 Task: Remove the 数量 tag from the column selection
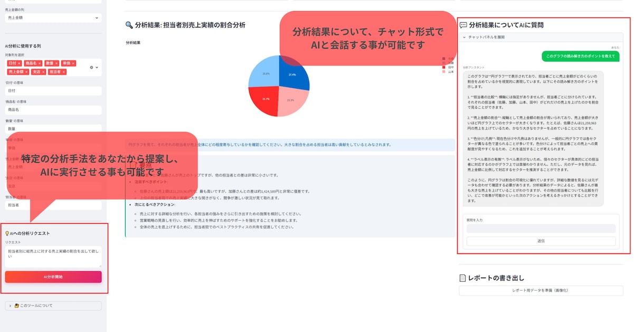click(56, 63)
